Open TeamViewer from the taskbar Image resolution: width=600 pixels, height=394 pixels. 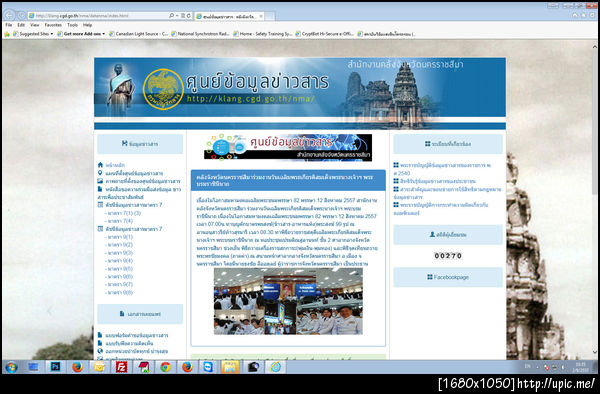pos(209,367)
